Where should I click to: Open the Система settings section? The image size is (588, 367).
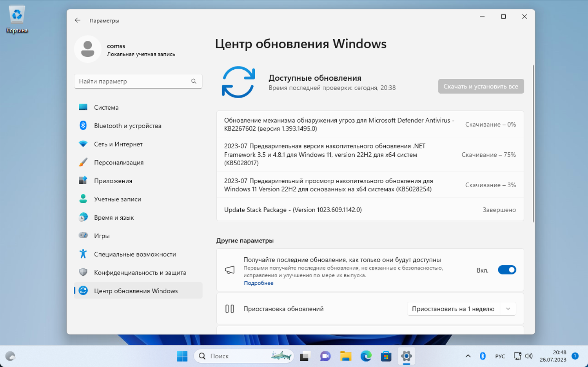[x=138, y=107]
